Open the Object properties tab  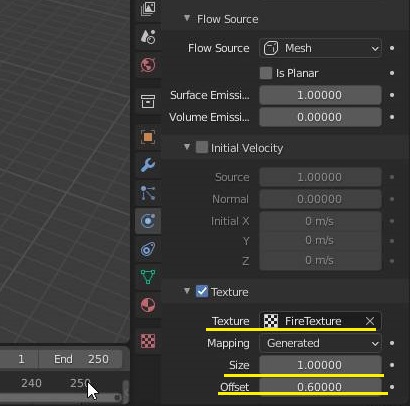coord(148,137)
